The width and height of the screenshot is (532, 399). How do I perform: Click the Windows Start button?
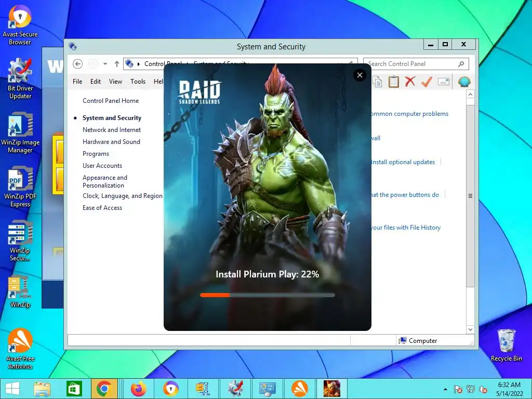(x=12, y=389)
